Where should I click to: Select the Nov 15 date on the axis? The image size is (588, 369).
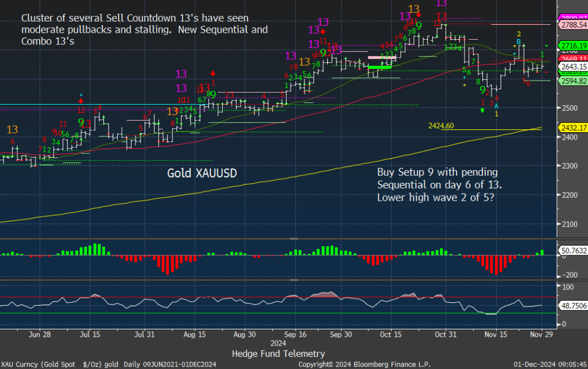[492, 333]
